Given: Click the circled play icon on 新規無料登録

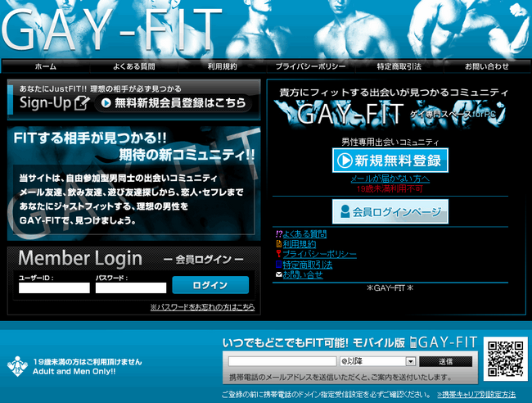Looking at the screenshot, I should pyautogui.click(x=345, y=161).
